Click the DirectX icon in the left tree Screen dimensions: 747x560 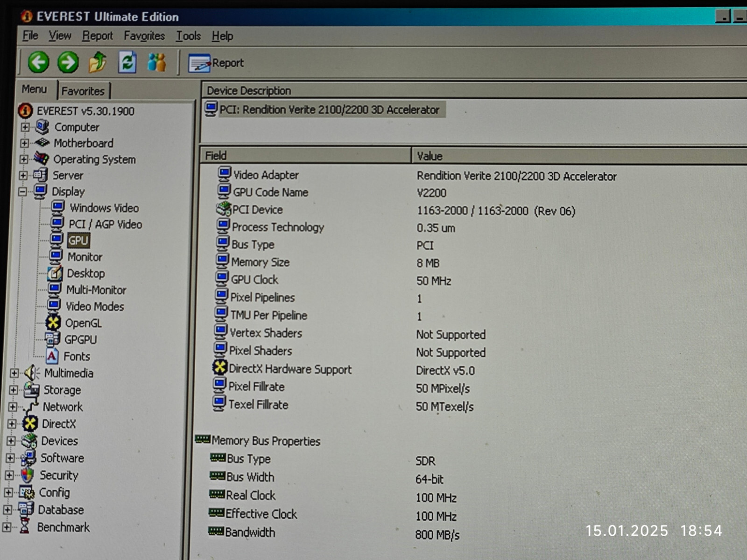tap(30, 424)
